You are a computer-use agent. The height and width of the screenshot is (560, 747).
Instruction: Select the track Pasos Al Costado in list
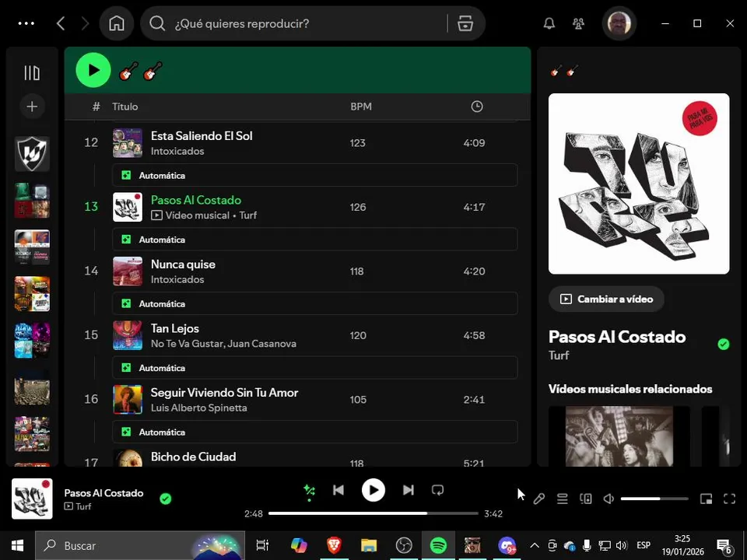pos(196,200)
